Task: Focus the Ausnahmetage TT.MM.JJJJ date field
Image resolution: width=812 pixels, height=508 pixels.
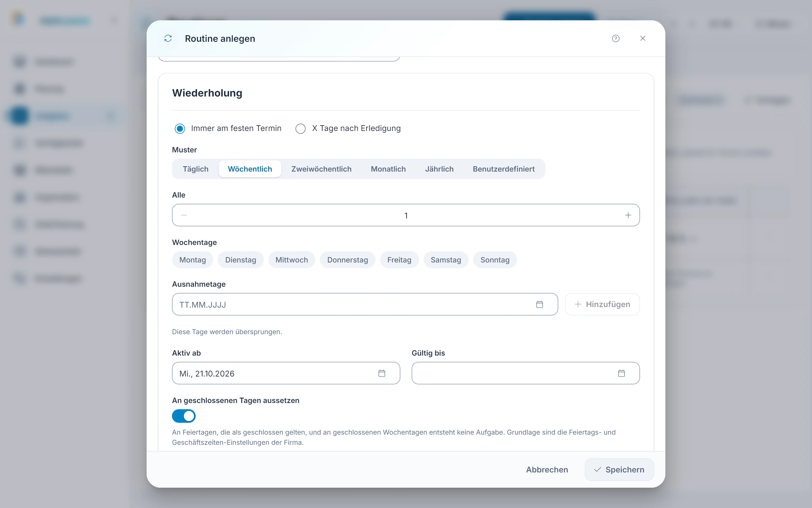Action: coord(365,305)
